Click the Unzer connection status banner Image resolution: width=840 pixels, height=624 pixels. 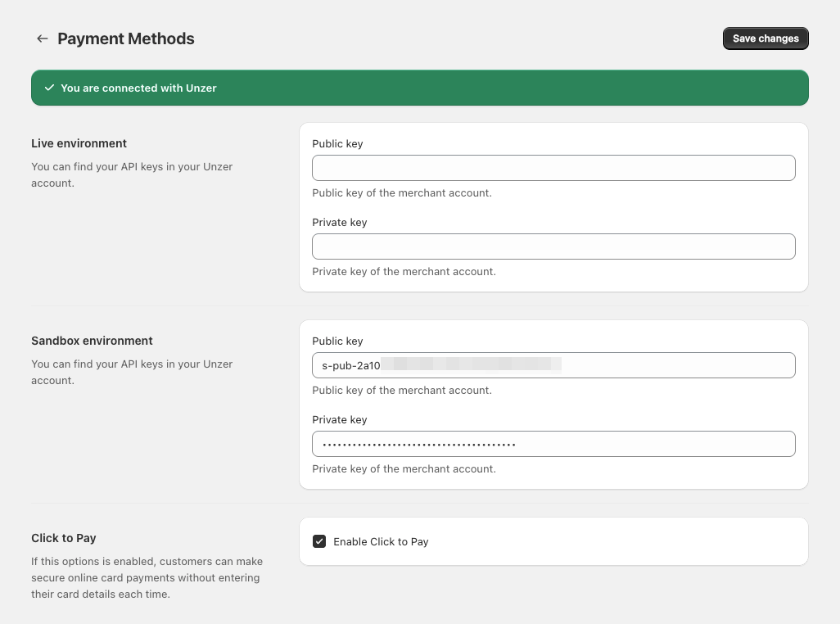pyautogui.click(x=420, y=88)
